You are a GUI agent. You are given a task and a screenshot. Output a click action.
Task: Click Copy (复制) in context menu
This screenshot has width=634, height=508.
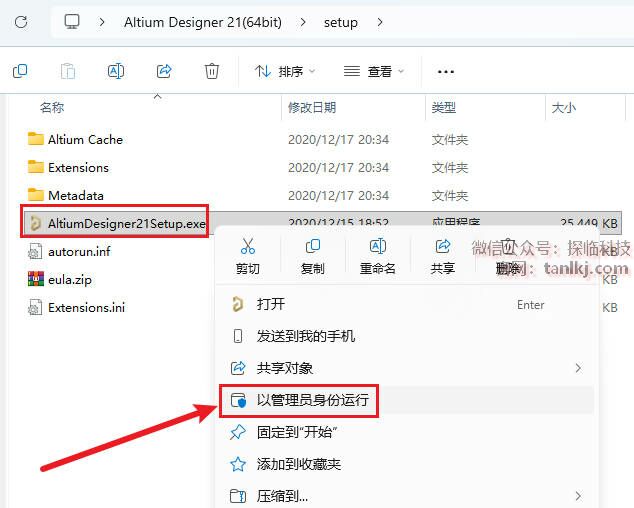313,256
